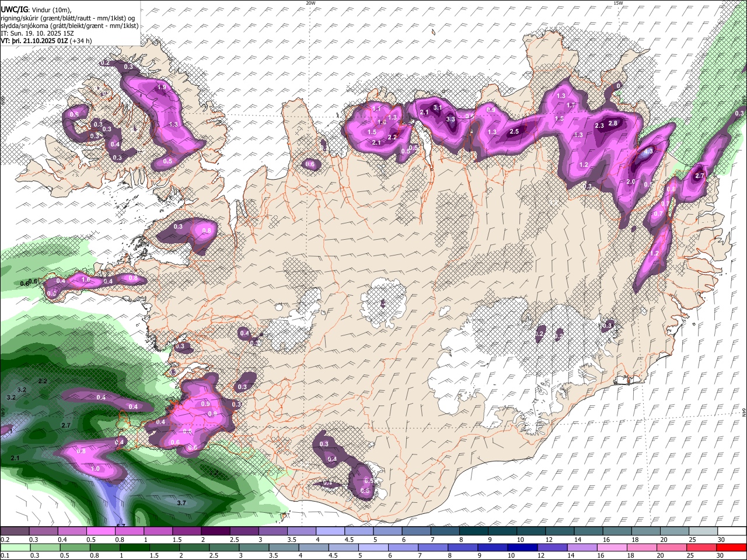Click the 3.1 value on the north coast
747x560 pixels.
pos(437,107)
